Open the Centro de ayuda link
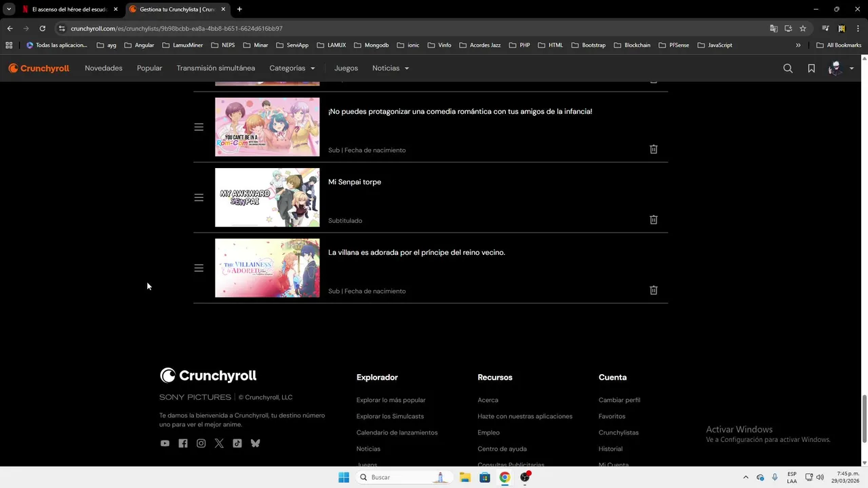Viewport: 868px width, 488px height. (x=502, y=449)
